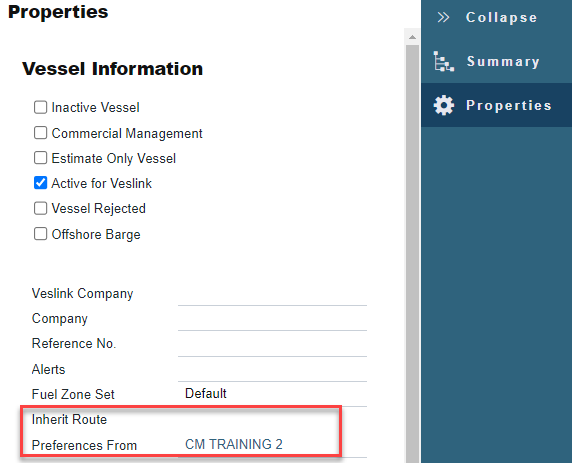Click the Collapse double-chevron icon
572x463 pixels.
click(x=443, y=17)
